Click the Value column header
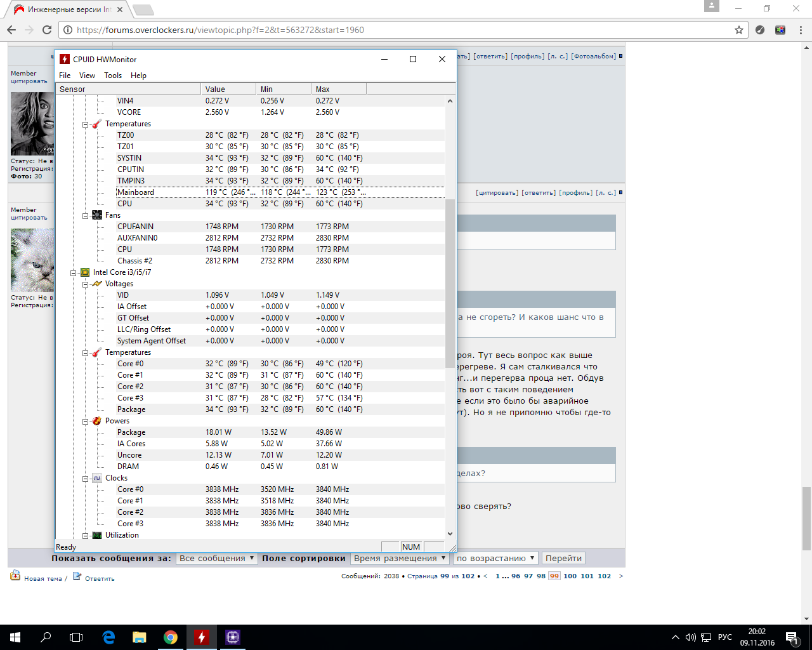 tap(228, 89)
